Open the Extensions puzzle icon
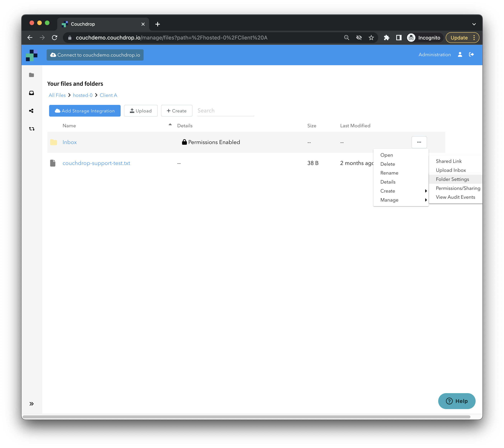The height and width of the screenshot is (448, 504). click(386, 37)
